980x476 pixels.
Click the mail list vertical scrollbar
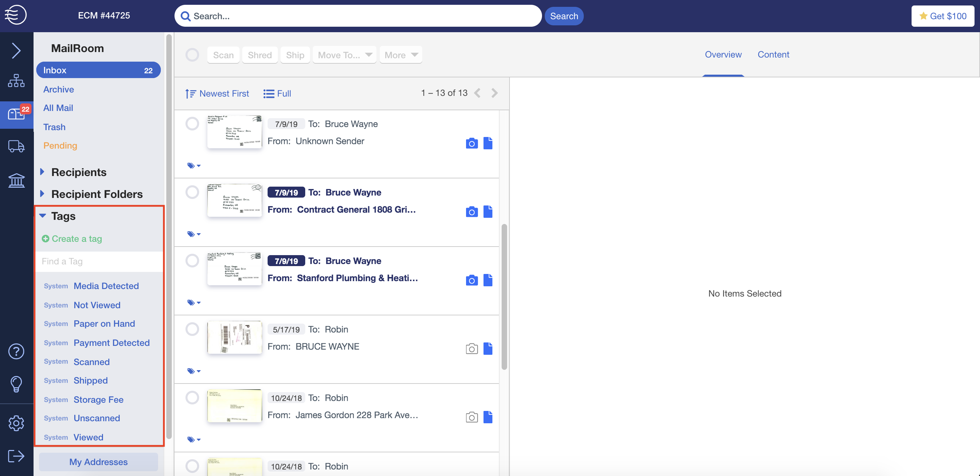click(x=504, y=297)
